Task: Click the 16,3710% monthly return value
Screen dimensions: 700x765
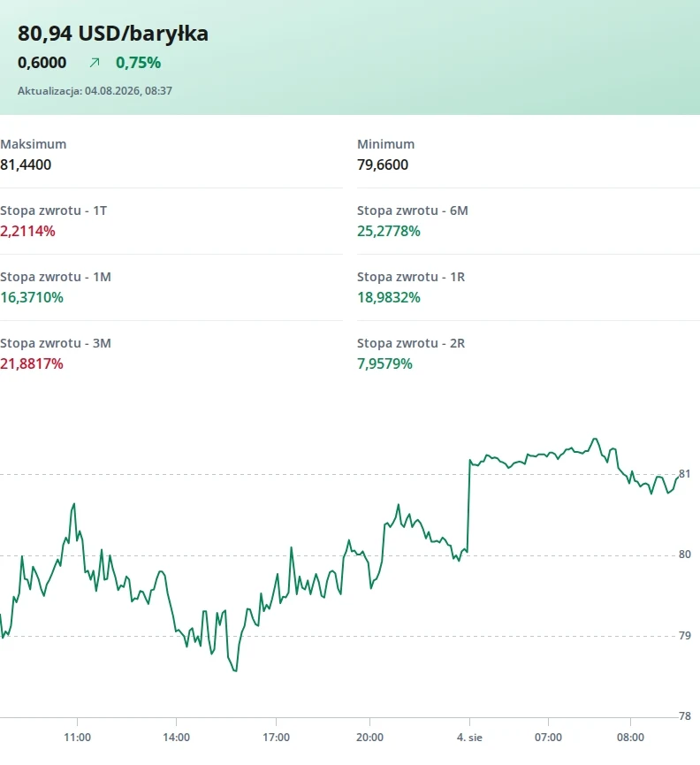Action: [32, 298]
